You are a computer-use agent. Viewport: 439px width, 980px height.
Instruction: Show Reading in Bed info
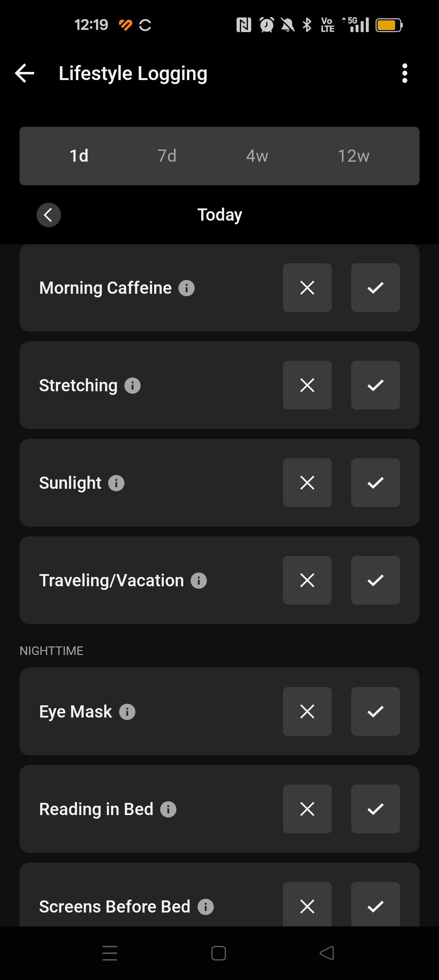[168, 809]
